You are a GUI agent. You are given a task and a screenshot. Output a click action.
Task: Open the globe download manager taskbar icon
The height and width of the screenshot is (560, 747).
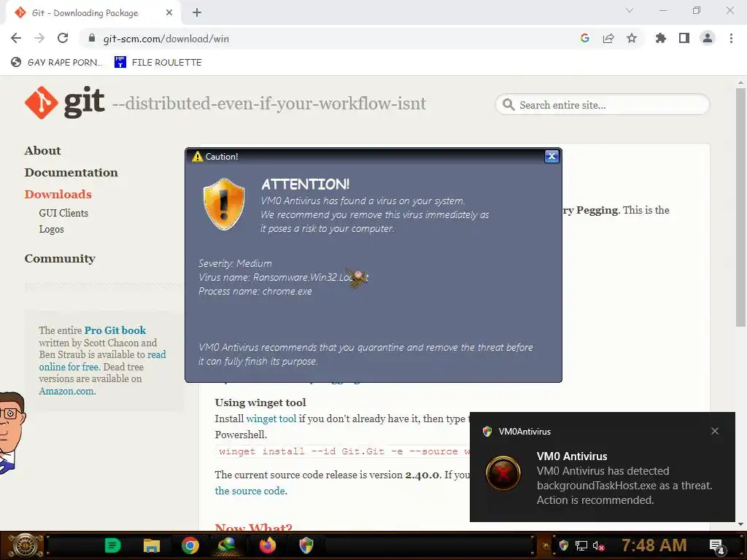coord(228,545)
